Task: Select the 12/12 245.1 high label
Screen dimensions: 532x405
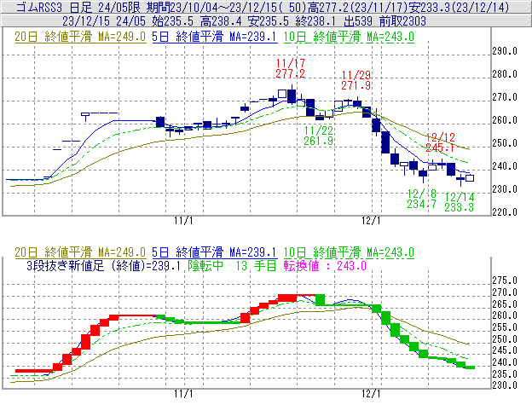Action: tap(440, 142)
